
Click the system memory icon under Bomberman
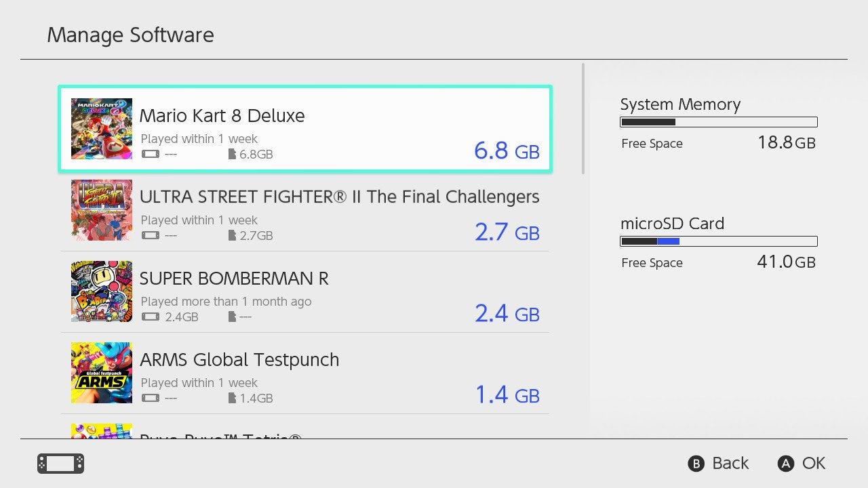click(x=150, y=317)
